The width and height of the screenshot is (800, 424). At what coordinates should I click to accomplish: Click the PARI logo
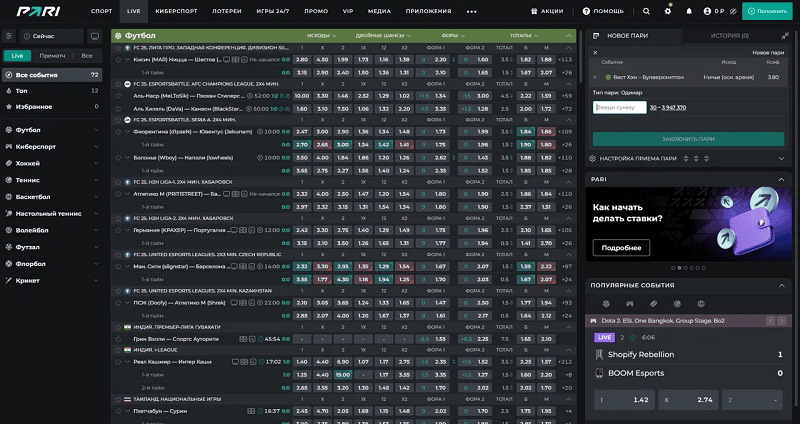point(38,11)
